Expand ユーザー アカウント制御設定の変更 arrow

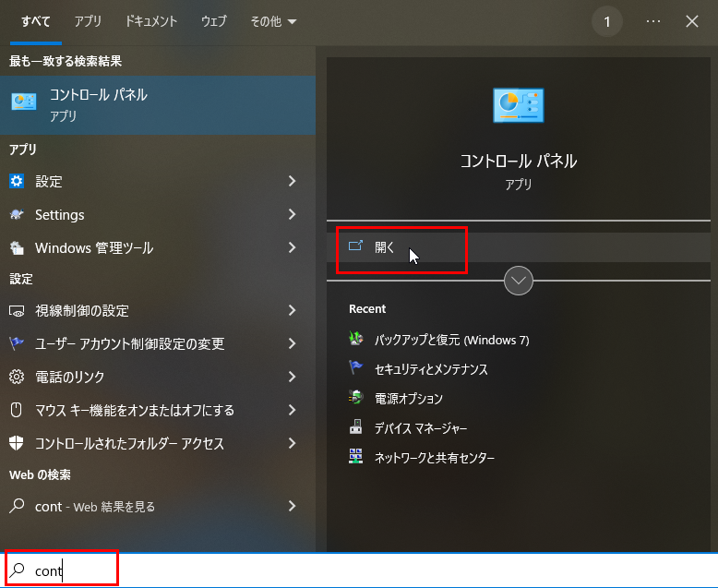[x=293, y=343]
